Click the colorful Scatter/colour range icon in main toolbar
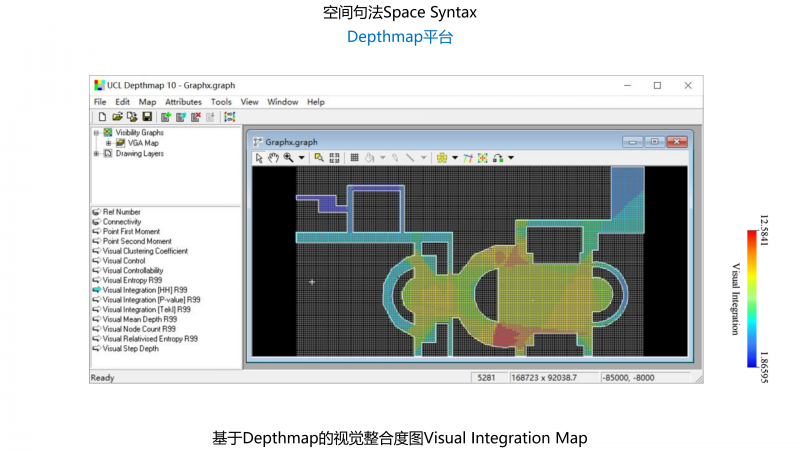This screenshot has height=450, width=800. 230,117
